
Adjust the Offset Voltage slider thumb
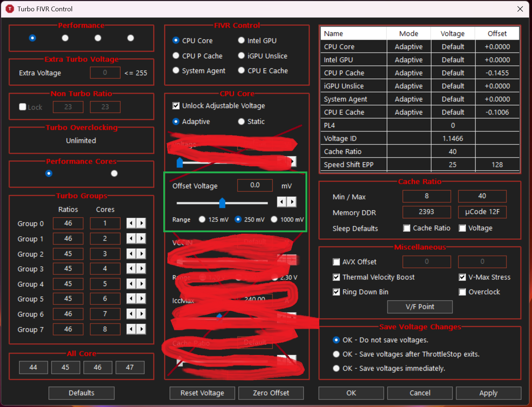222,203
